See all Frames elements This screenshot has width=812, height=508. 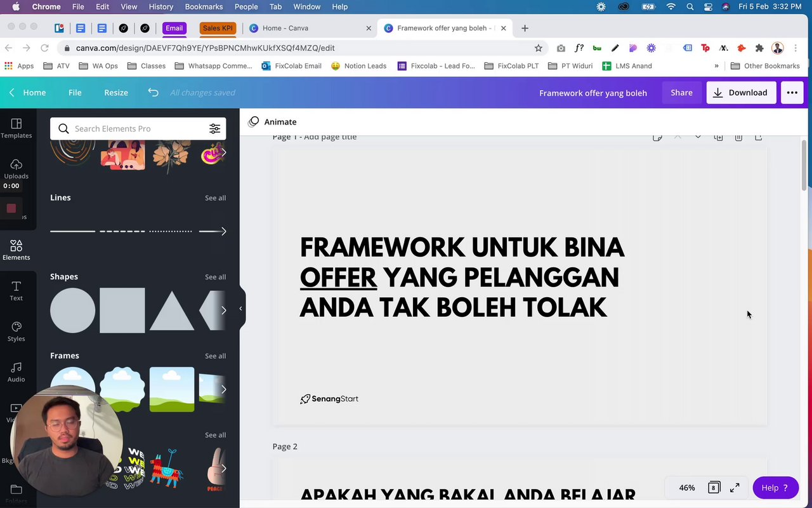(x=215, y=356)
